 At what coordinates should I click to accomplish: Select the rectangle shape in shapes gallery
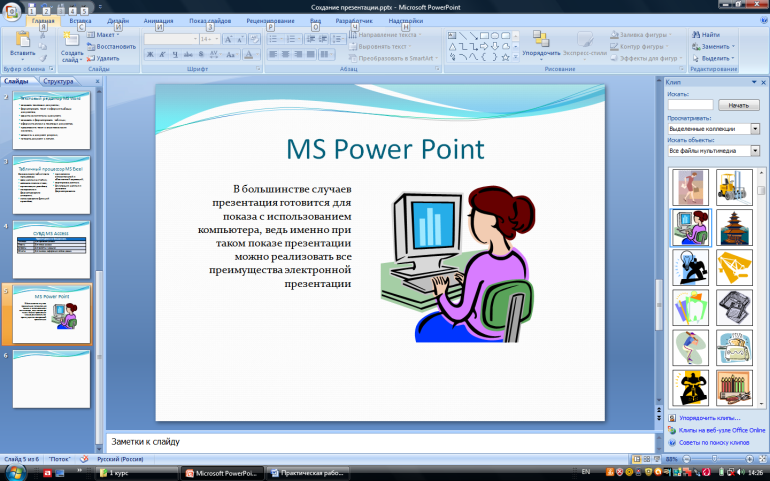click(484, 36)
